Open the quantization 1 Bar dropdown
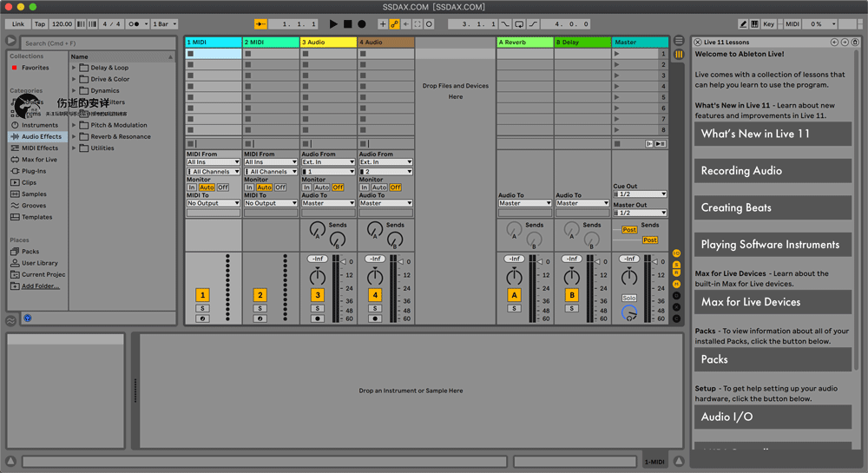The image size is (868, 473). coord(164,23)
